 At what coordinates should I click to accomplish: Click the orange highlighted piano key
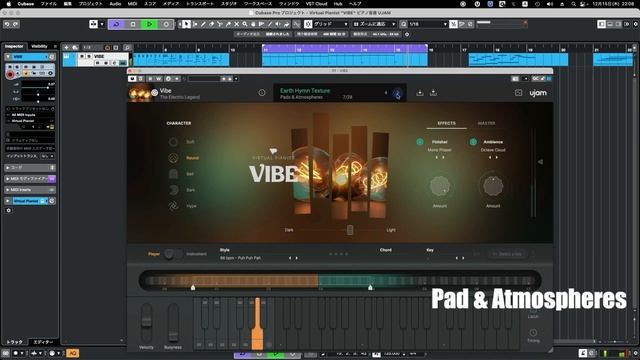257,324
